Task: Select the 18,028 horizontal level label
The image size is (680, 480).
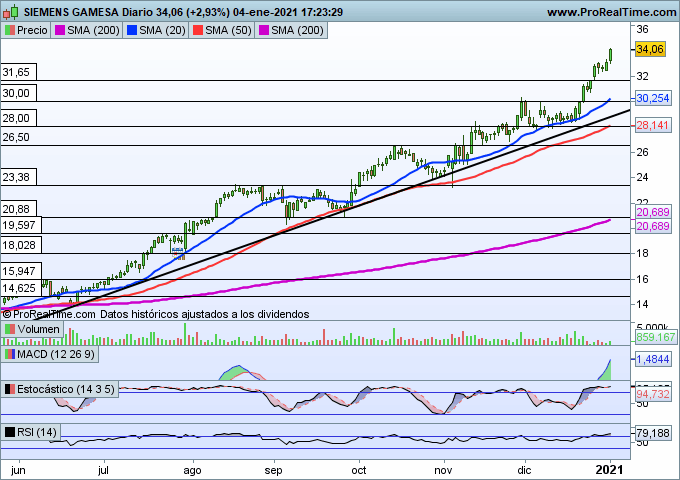Action: click(21, 245)
